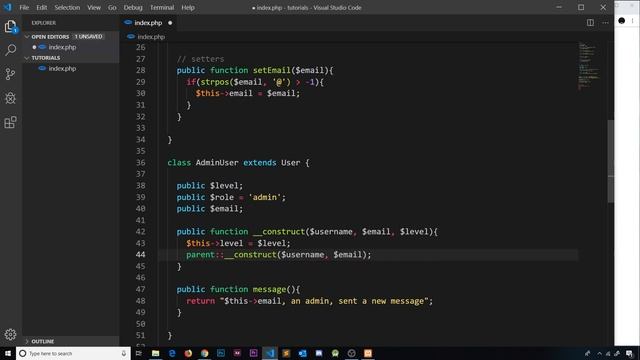Click 'parent' keyword on line 44
640x360 pixels.
(x=200, y=255)
